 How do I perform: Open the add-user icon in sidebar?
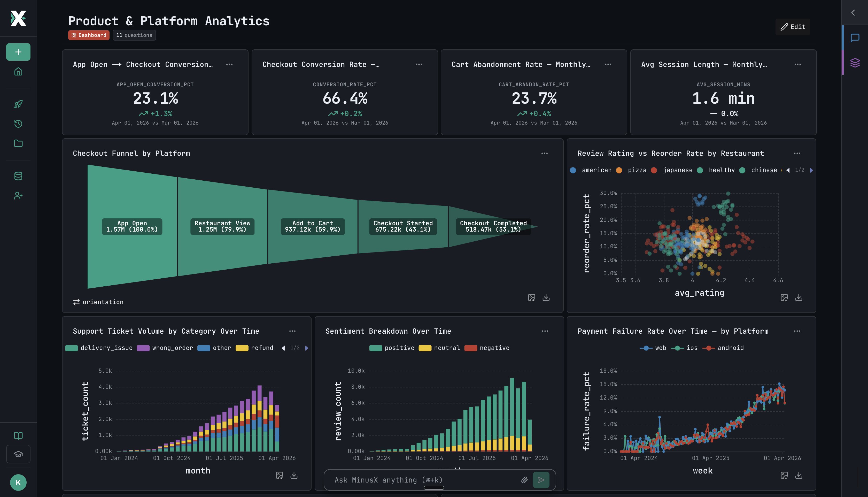[18, 196]
